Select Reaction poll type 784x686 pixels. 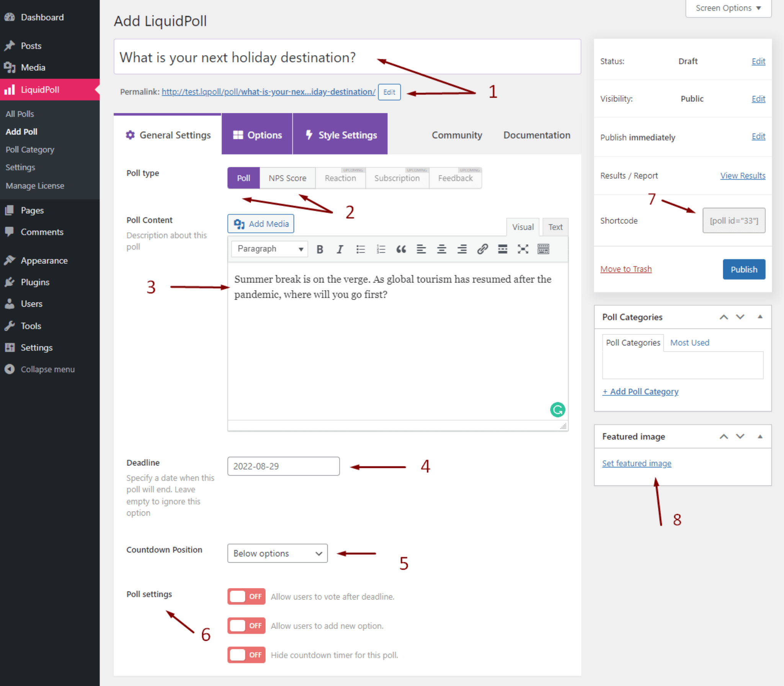pos(340,178)
